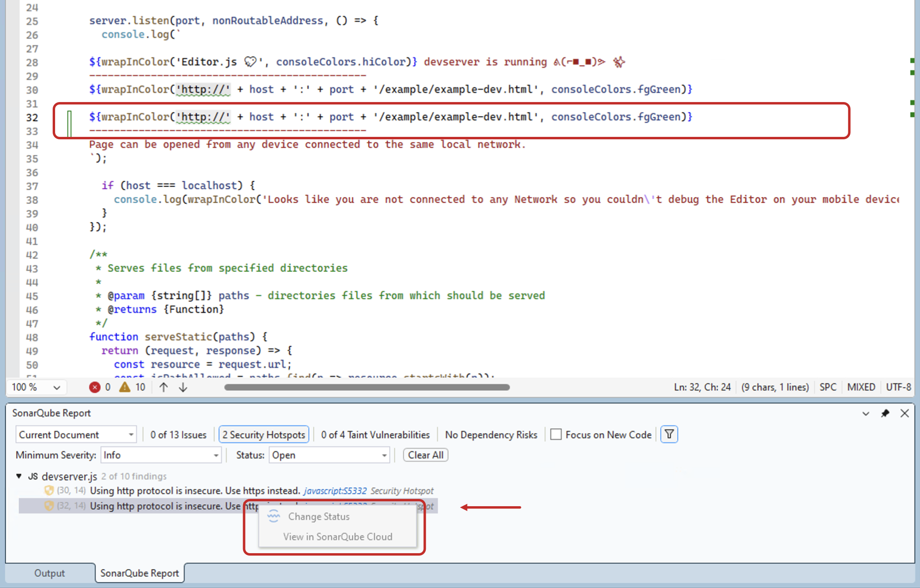Select View in SonarQube Cloud menu entry
The height and width of the screenshot is (588, 920).
tap(338, 537)
